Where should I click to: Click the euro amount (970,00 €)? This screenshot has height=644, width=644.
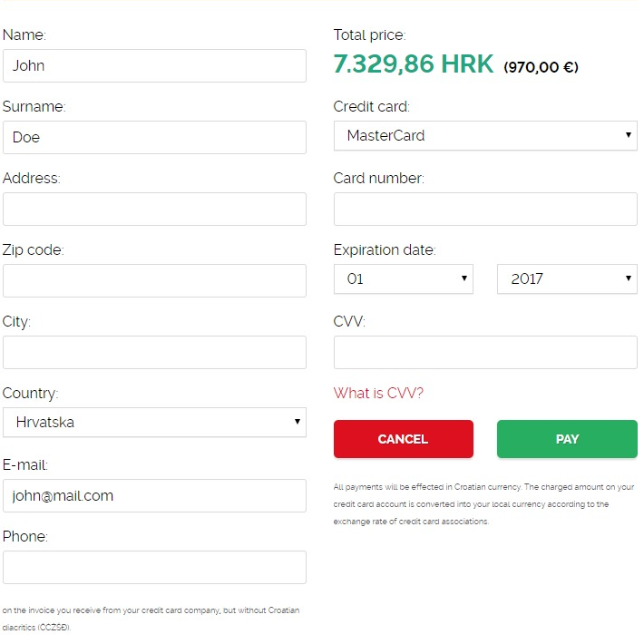[542, 67]
